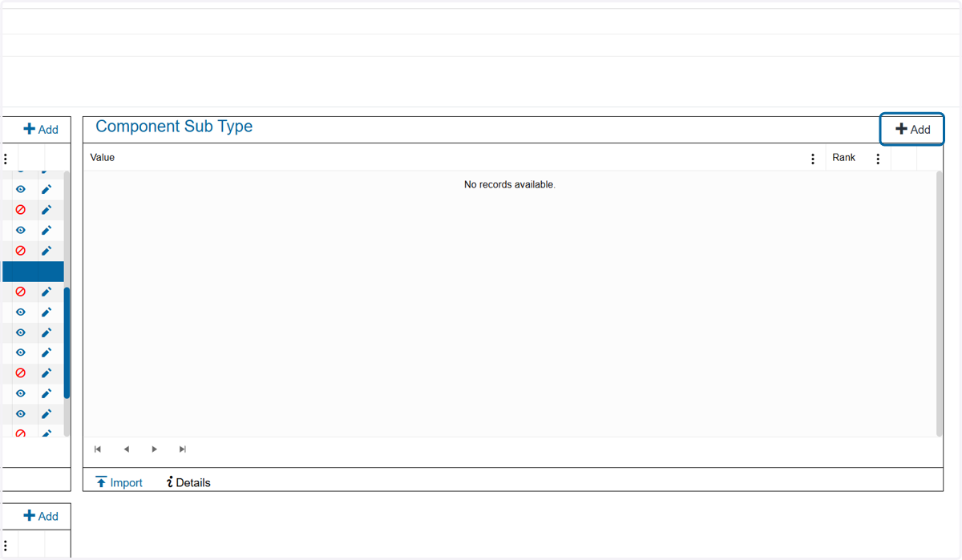Sort by the Value column header
This screenshot has width=962, height=560.
coord(103,158)
